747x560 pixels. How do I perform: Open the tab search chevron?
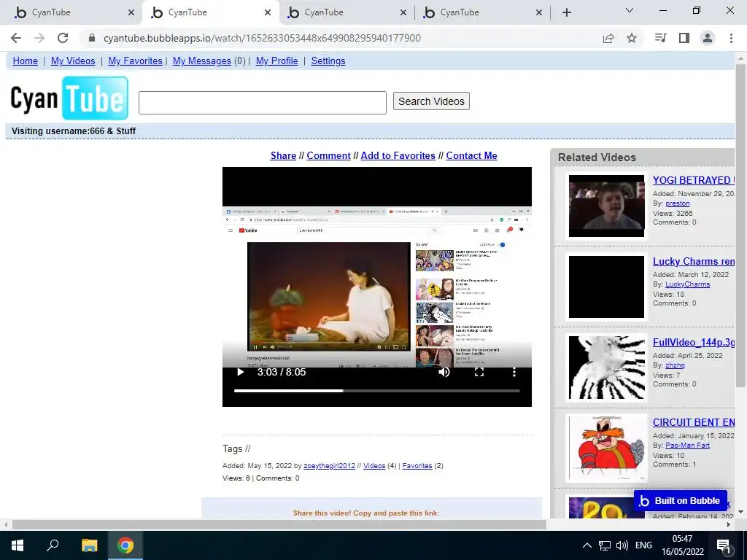point(630,10)
